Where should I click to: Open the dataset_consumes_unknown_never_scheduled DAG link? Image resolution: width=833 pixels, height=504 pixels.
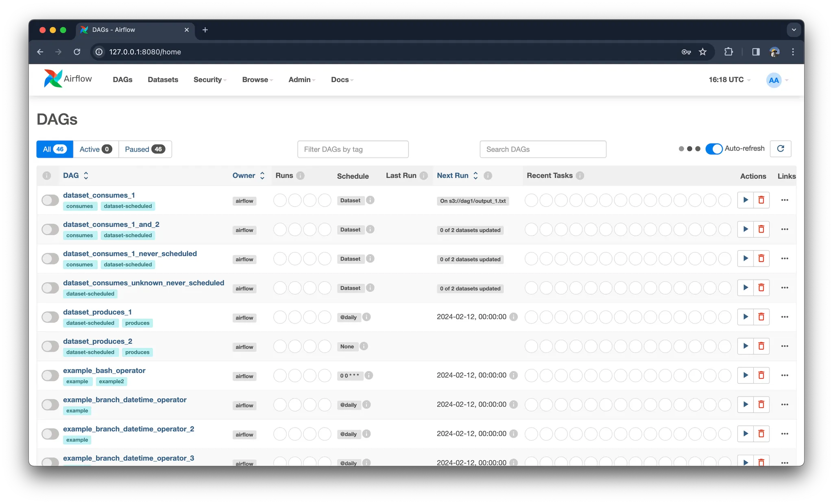tap(144, 283)
